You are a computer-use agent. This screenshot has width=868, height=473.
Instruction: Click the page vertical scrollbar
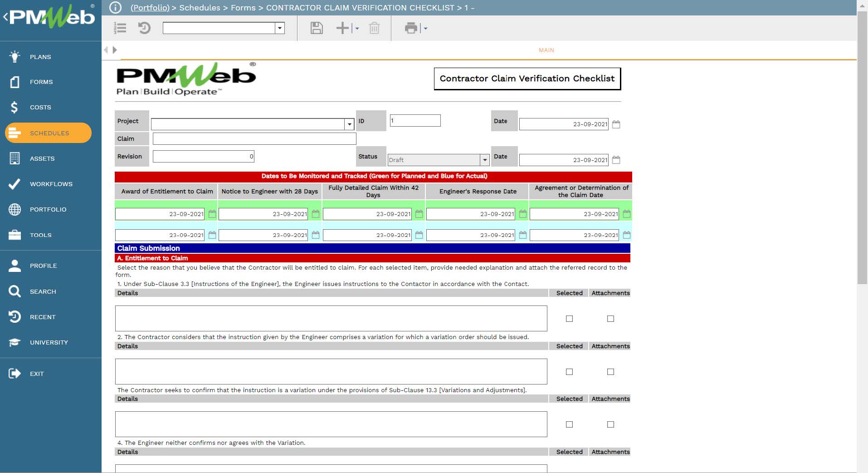click(x=862, y=148)
